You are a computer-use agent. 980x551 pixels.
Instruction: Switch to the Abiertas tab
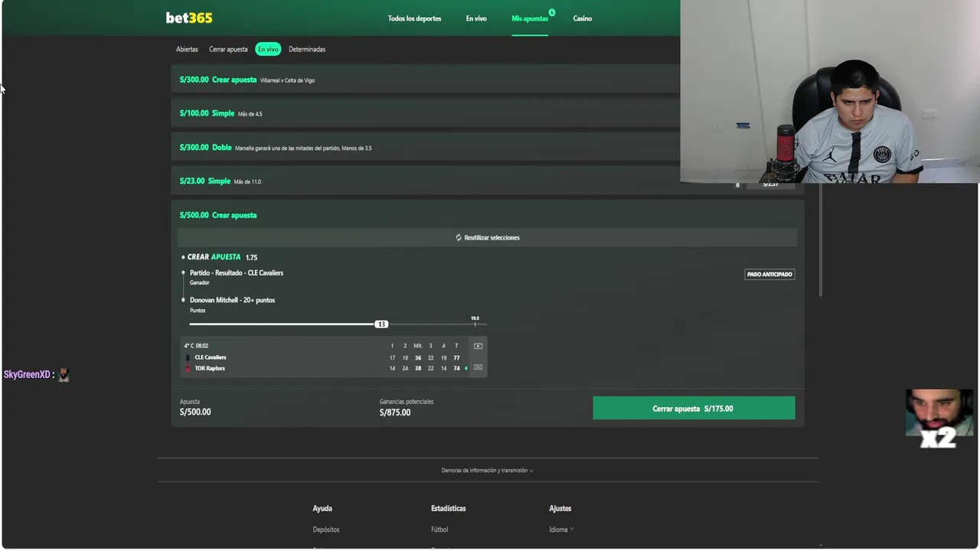[x=187, y=49]
